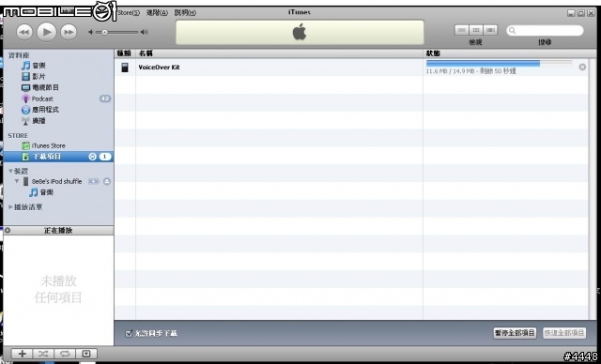The width and height of the screenshot is (601, 364).
Task: Toggle repeat playback button
Action: click(65, 354)
